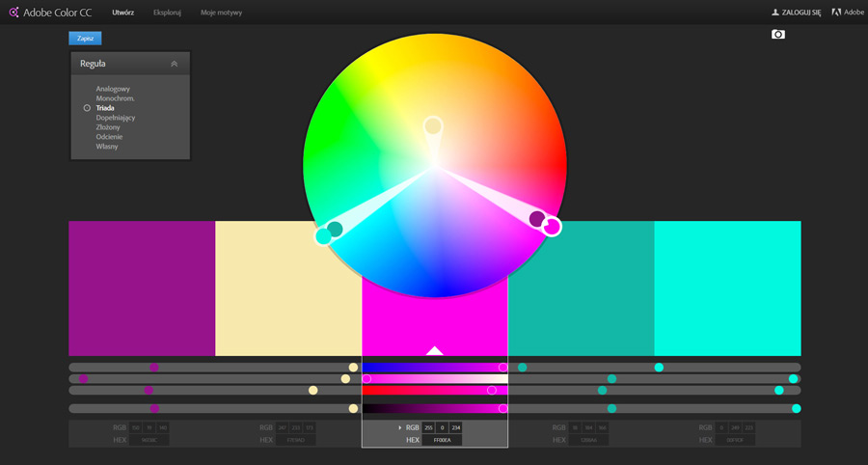Open the Eksploruj tab

(167, 13)
